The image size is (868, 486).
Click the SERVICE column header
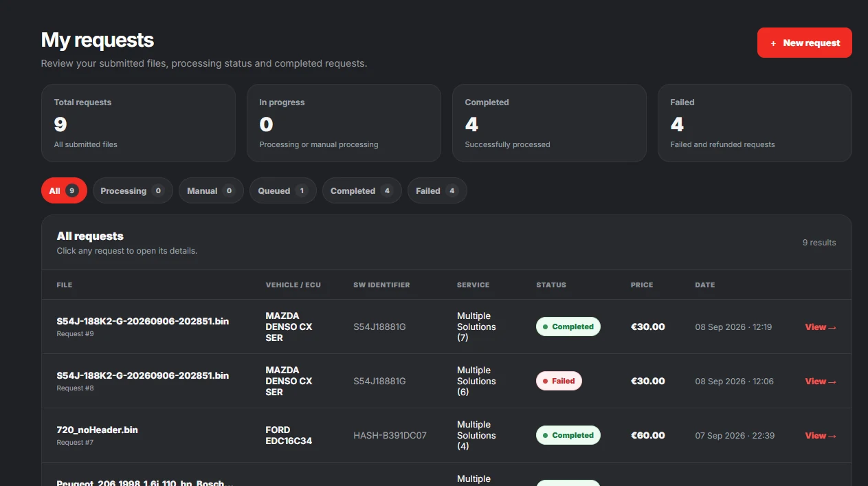[x=474, y=285]
